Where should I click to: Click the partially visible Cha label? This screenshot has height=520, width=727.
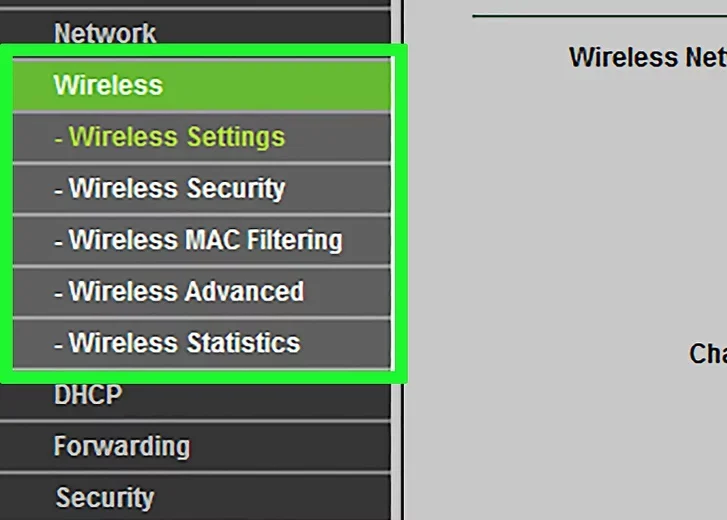[x=708, y=354]
